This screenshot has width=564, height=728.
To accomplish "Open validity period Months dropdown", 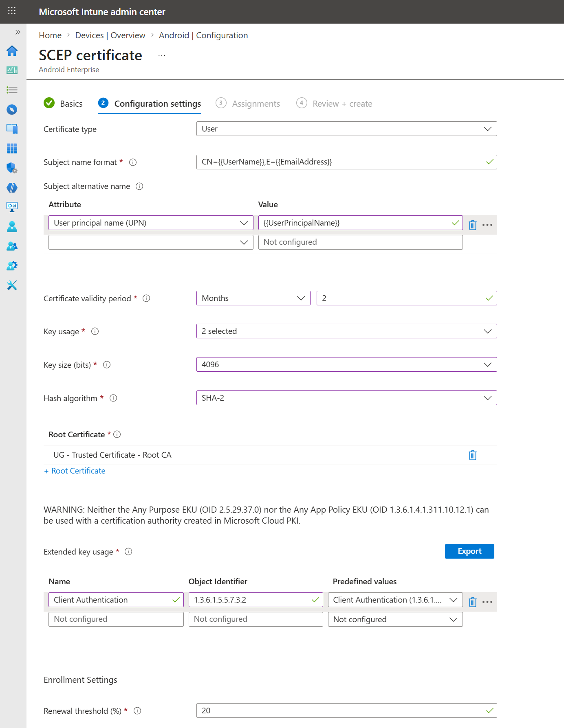I will 253,298.
